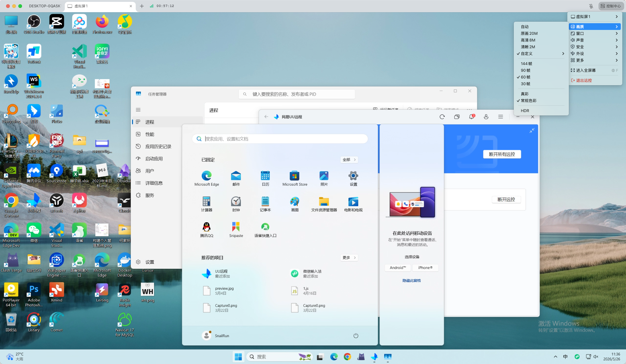
Task: Open the multi-window icon in 网易UU远程
Action: pyautogui.click(x=457, y=117)
